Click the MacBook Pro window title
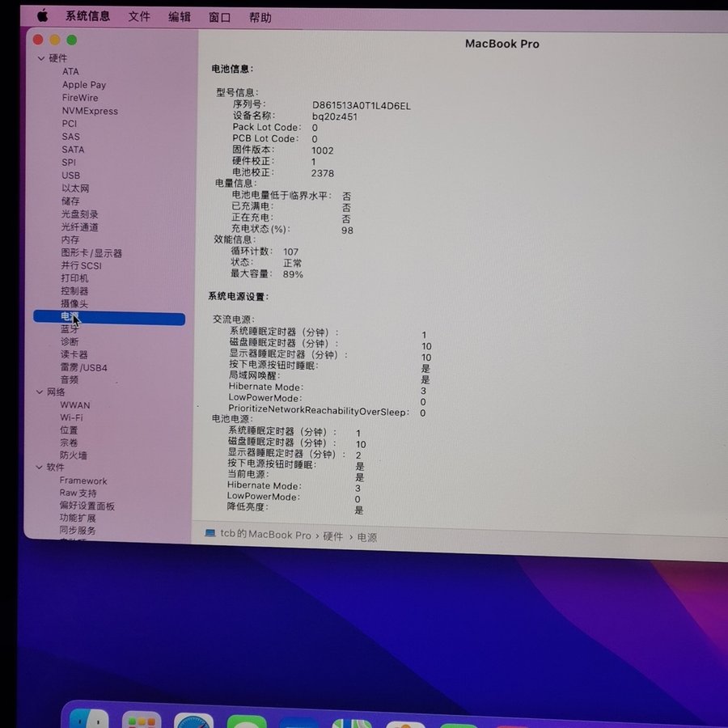This screenshot has height=728, width=728. (502, 44)
